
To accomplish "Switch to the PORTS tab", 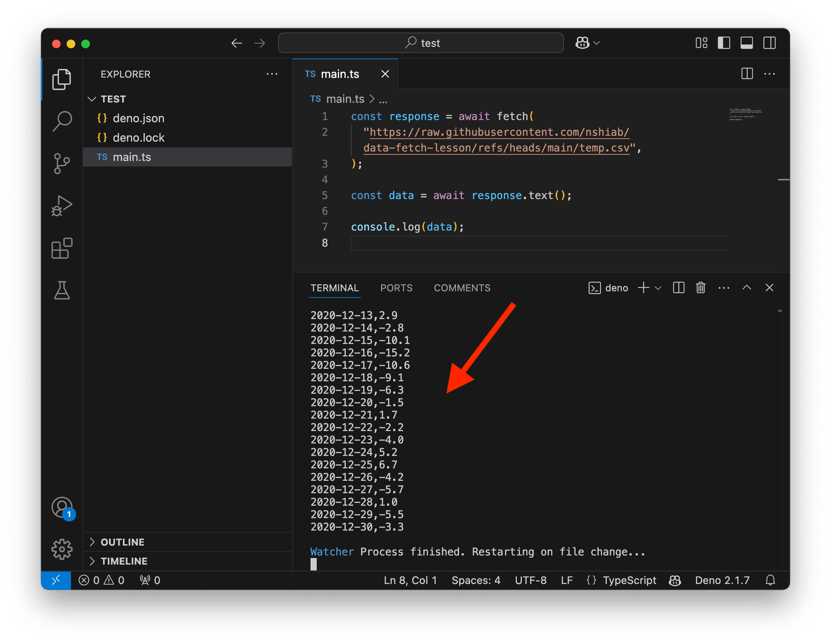I will (x=396, y=288).
